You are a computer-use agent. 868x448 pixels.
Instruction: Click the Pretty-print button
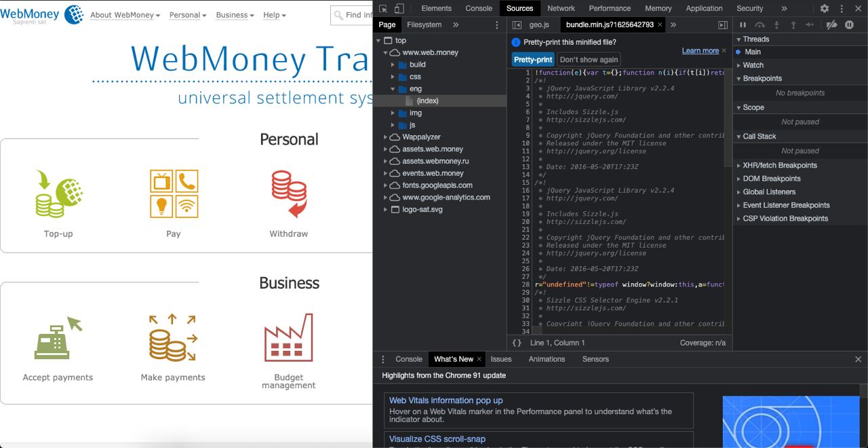[x=533, y=60]
